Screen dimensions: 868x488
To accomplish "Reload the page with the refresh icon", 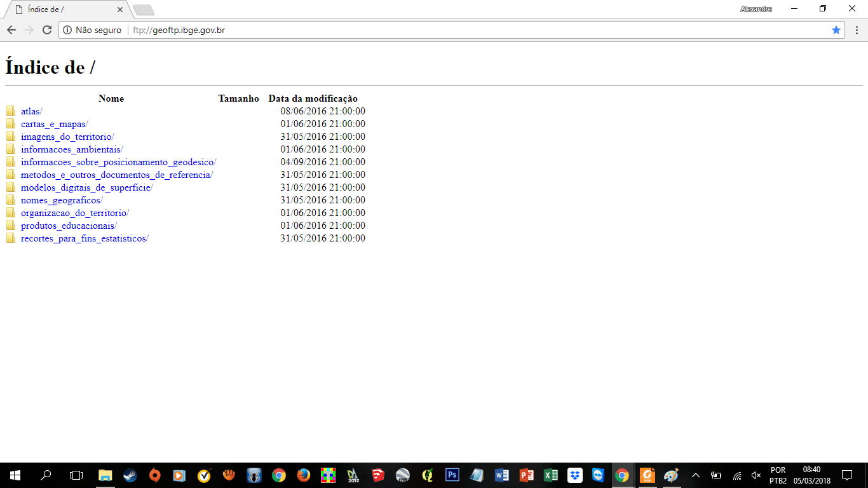I will [46, 30].
